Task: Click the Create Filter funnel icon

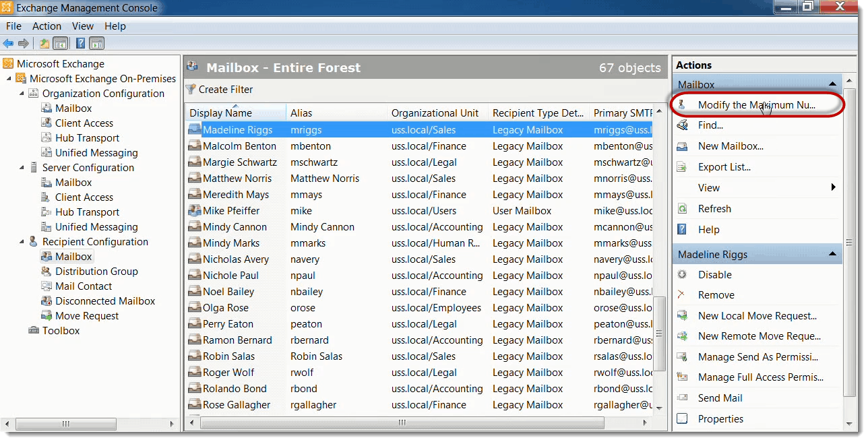Action: [191, 89]
